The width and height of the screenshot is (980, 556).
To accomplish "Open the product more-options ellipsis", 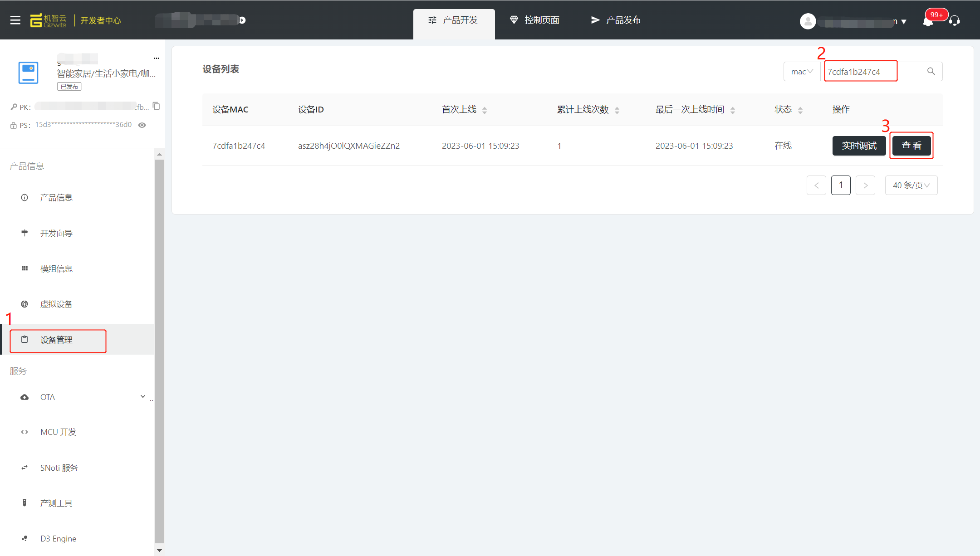I will pyautogui.click(x=157, y=58).
